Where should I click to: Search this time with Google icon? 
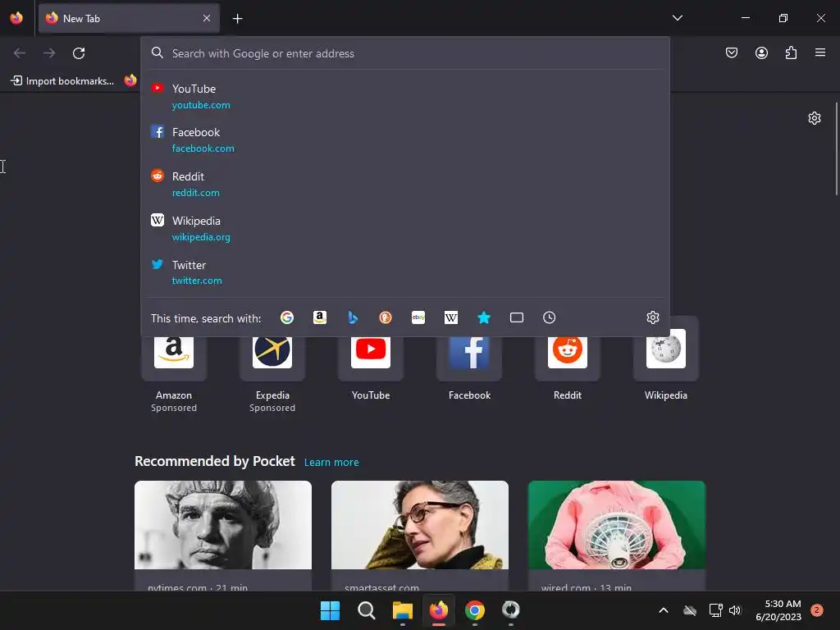click(287, 317)
